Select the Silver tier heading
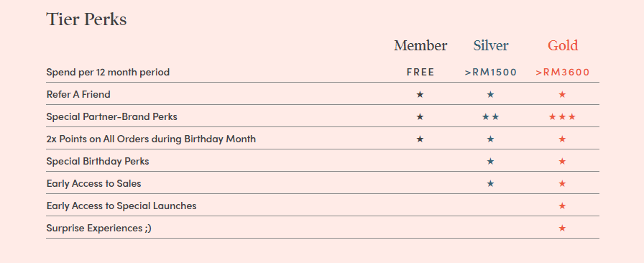Viewport: 644px width, 263px height. (x=491, y=45)
